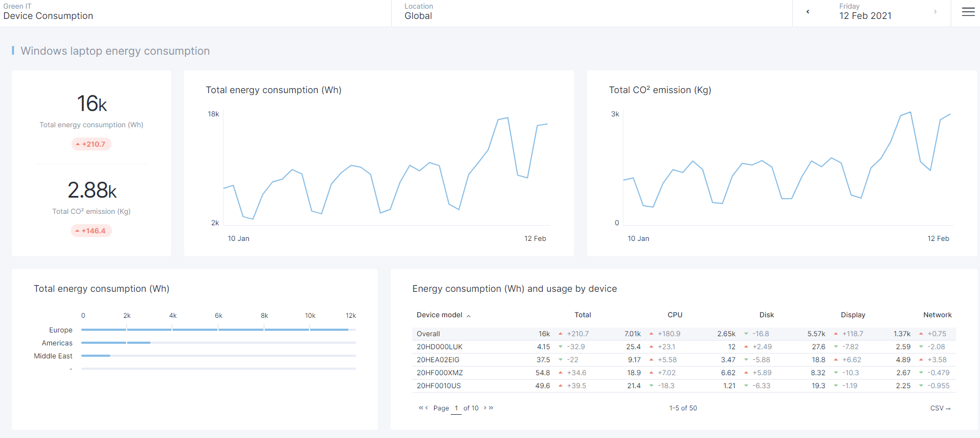Go to previous table page

tap(426, 408)
